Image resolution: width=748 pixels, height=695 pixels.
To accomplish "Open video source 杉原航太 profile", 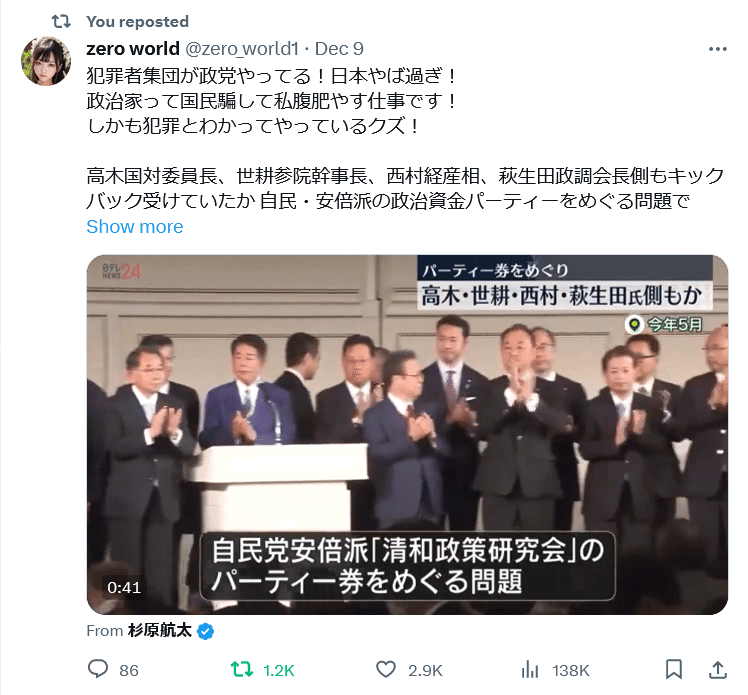I will coord(159,631).
